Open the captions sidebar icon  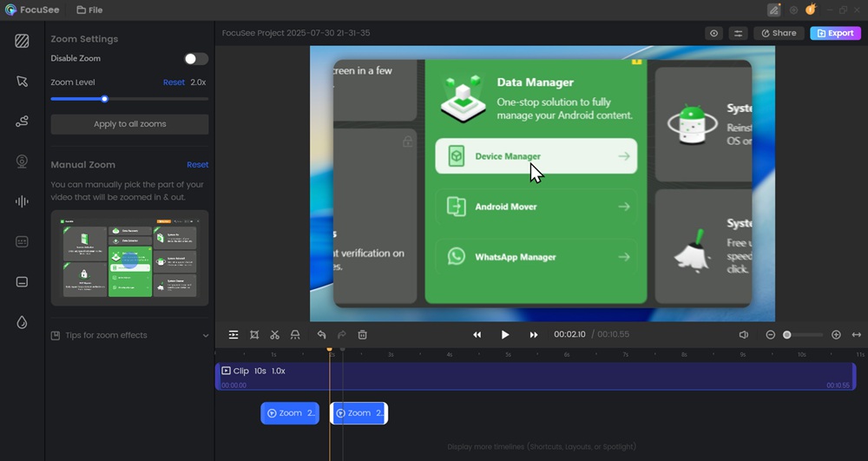[23, 242]
